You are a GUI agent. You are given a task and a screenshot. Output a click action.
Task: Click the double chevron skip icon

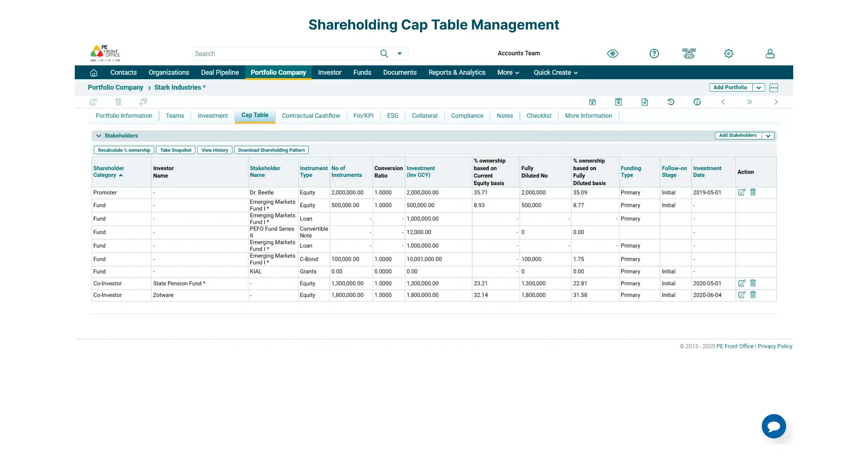[x=749, y=102]
